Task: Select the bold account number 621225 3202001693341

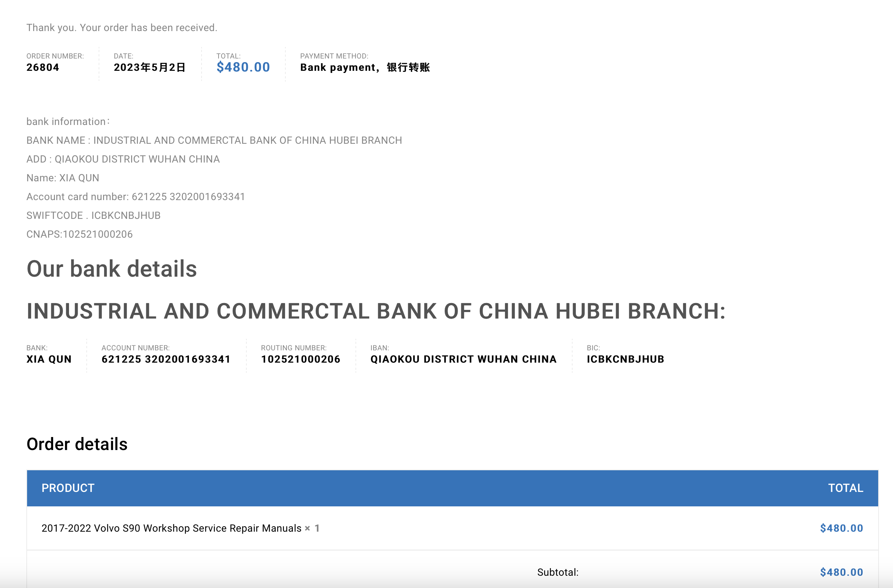Action: 166,359
